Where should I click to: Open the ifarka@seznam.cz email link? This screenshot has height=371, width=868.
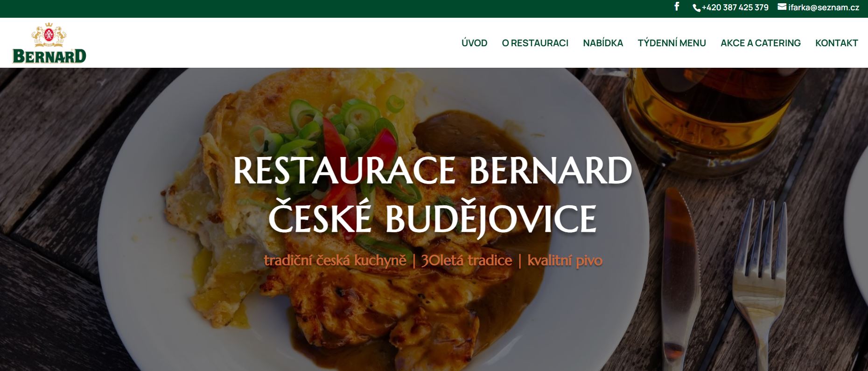click(824, 7)
